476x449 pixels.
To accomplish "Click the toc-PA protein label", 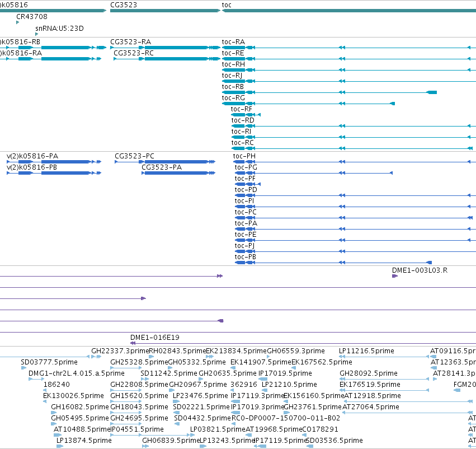I will [246, 223].
